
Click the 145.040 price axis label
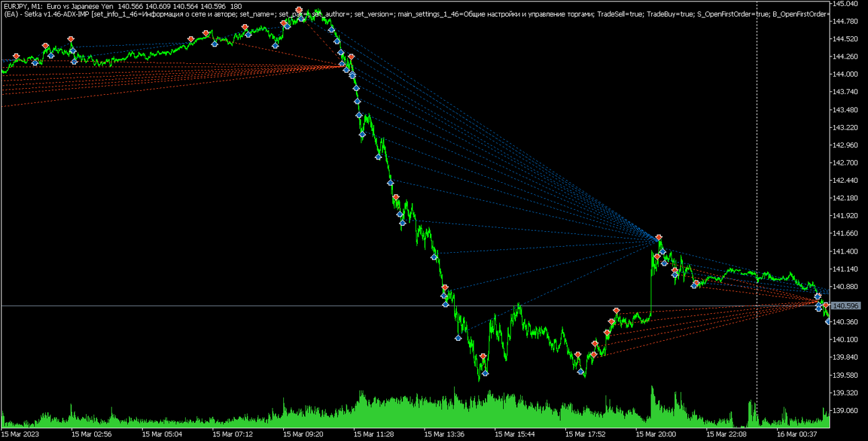(x=846, y=3)
